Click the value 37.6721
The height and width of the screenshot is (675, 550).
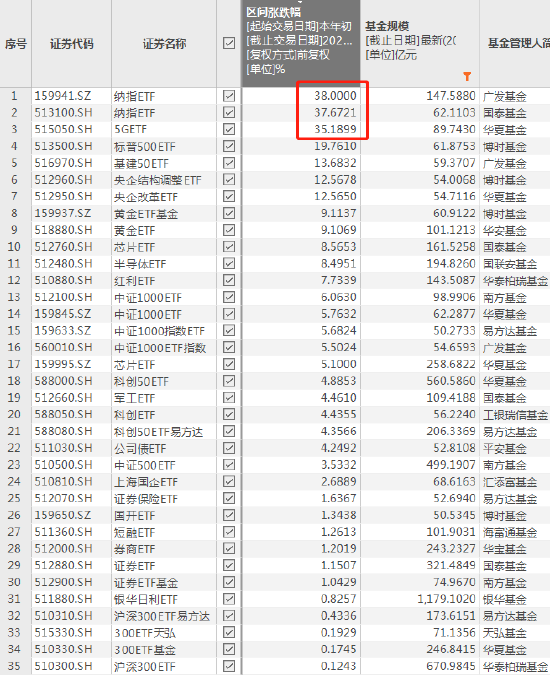335,112
